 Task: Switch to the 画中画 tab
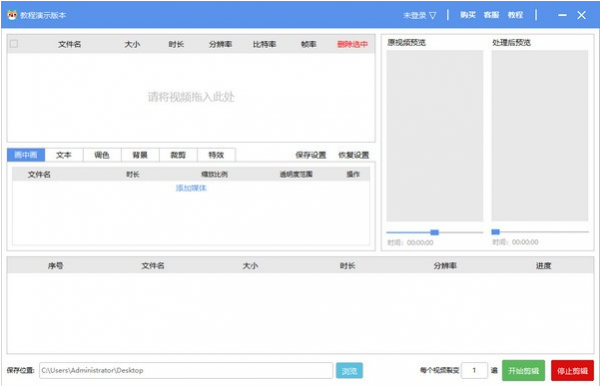tap(26, 155)
